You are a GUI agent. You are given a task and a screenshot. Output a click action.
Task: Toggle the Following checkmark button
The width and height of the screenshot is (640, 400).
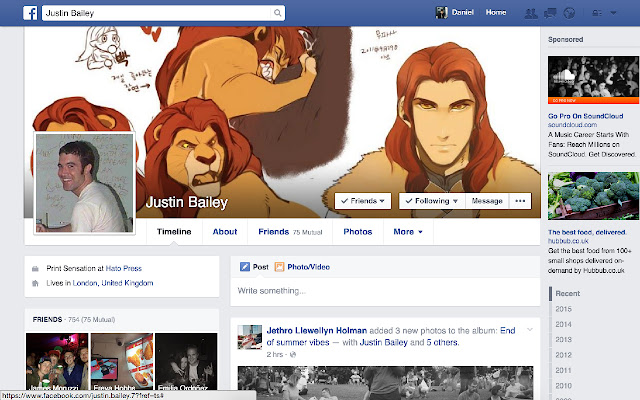click(x=432, y=201)
